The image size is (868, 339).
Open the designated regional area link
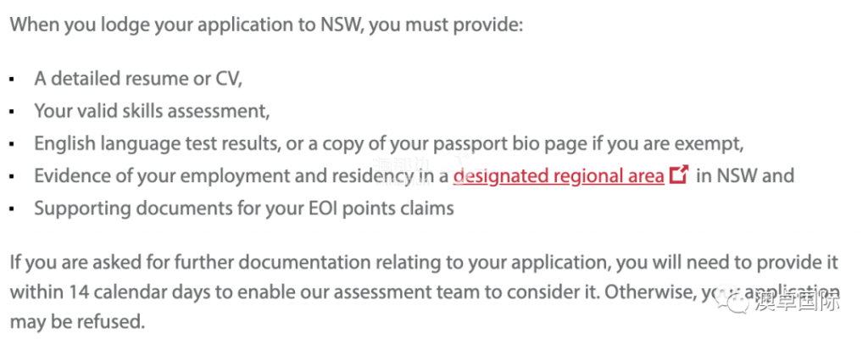coord(559,176)
